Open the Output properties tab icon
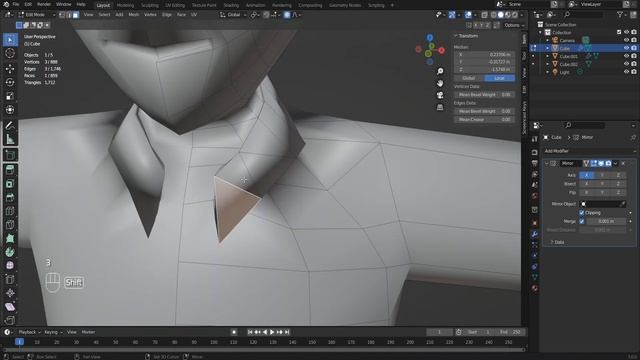 click(534, 163)
